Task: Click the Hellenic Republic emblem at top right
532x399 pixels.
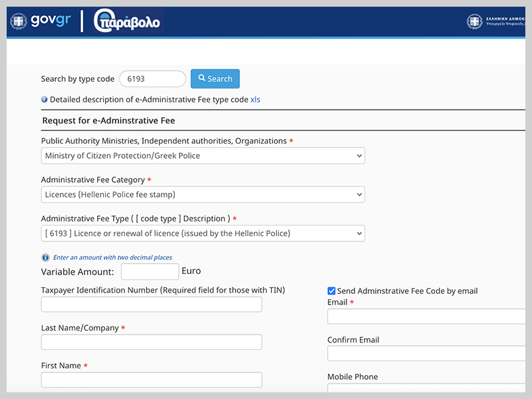Action: tap(474, 21)
